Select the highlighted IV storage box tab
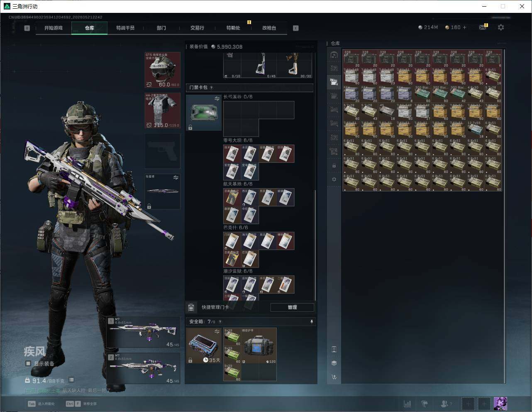 click(334, 82)
